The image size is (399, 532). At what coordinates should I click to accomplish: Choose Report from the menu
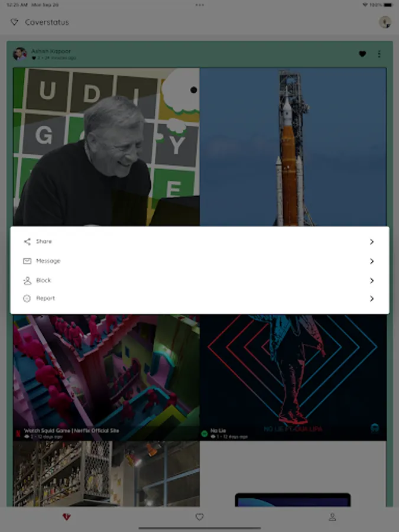pos(200,299)
